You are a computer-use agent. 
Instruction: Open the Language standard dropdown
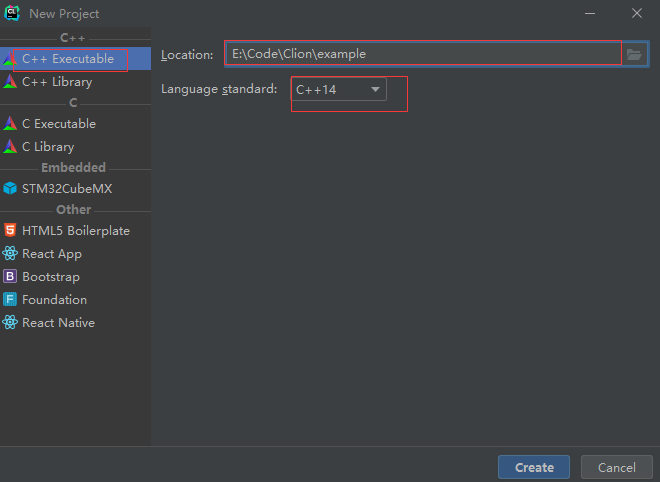(339, 89)
